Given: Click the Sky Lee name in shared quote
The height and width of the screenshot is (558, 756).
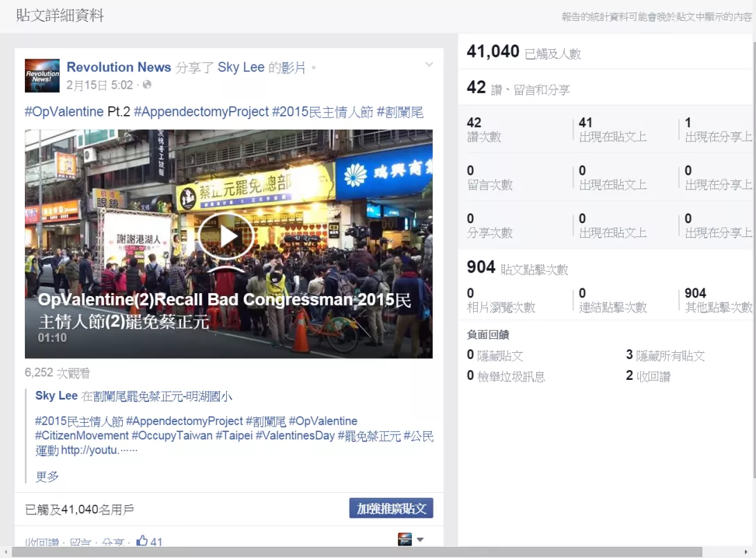Looking at the screenshot, I should [56, 396].
